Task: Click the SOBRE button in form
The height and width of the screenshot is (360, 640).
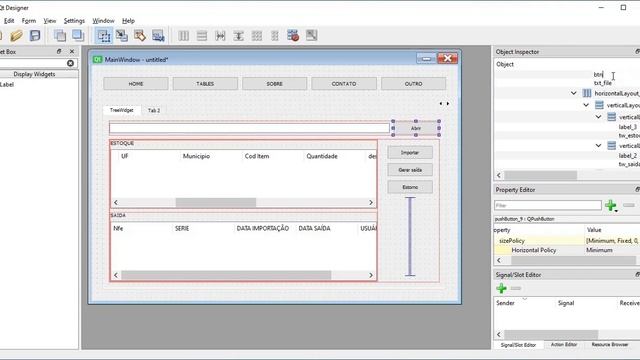Action: pos(275,84)
